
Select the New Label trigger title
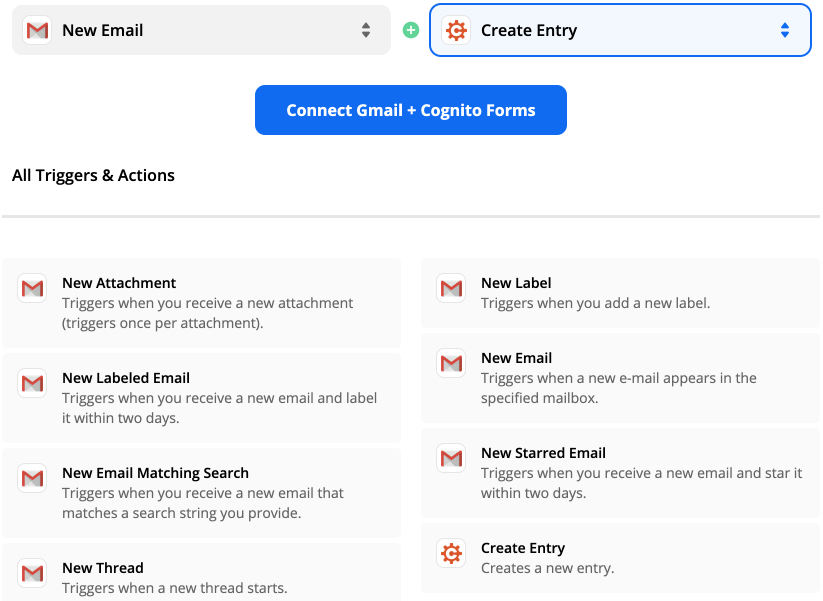coord(516,283)
